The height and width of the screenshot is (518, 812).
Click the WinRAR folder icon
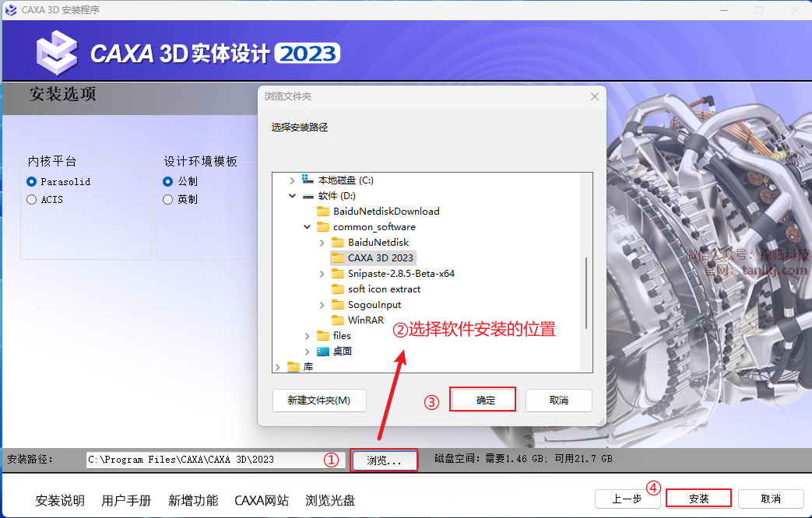click(338, 320)
